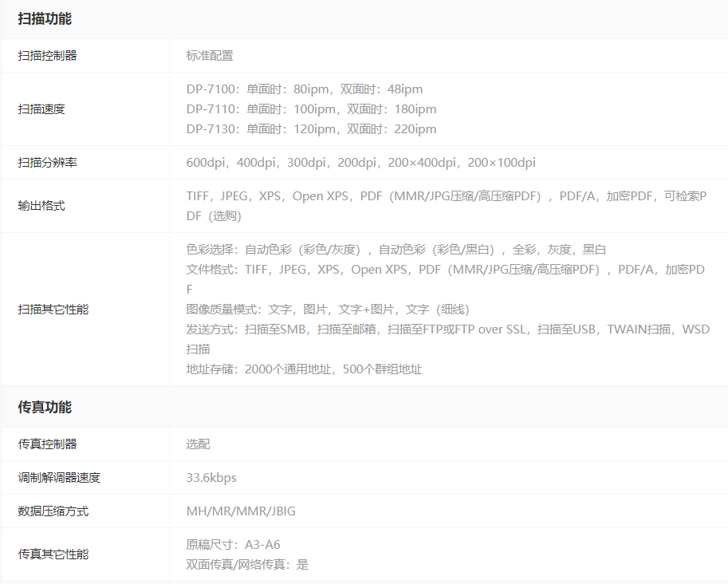728x584 pixels.
Task: Click the 原稿尺寸 A3-A6 line
Action: click(x=233, y=544)
